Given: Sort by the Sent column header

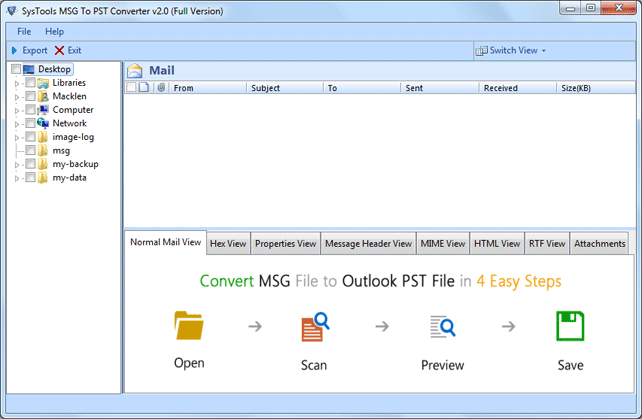Looking at the screenshot, I should (x=440, y=88).
